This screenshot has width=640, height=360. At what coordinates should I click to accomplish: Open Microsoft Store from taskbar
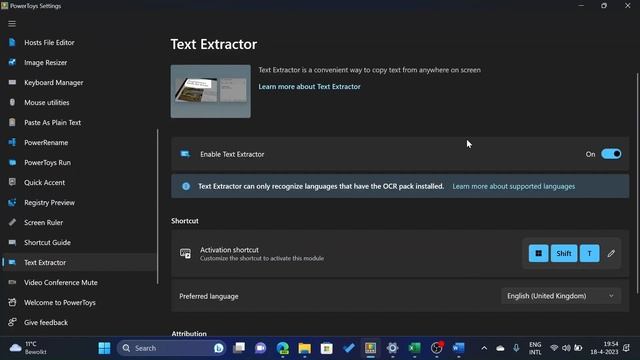pyautogui.click(x=327, y=348)
